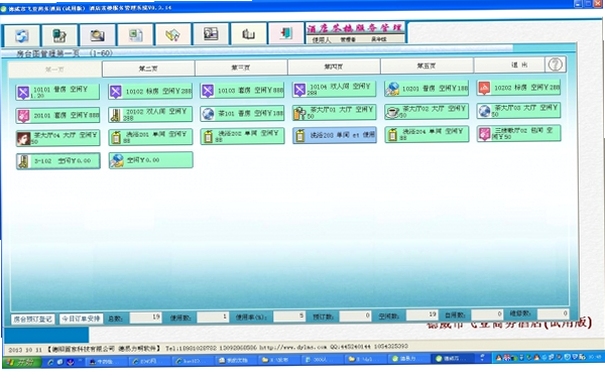This screenshot has height=378, width=605.
Task: Select the unnamed 空闲￥0.00 card
Action: (x=150, y=160)
